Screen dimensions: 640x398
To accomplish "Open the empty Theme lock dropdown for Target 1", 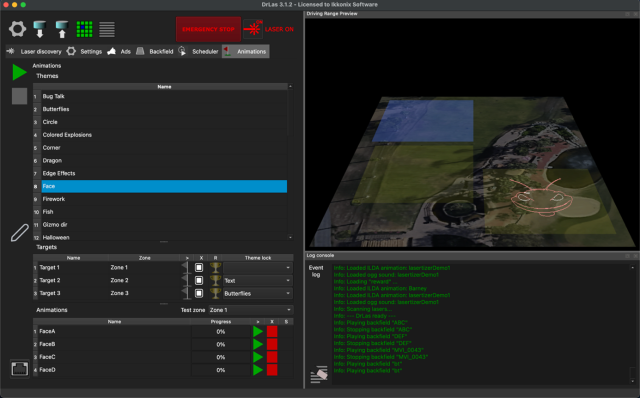I will 258,268.
